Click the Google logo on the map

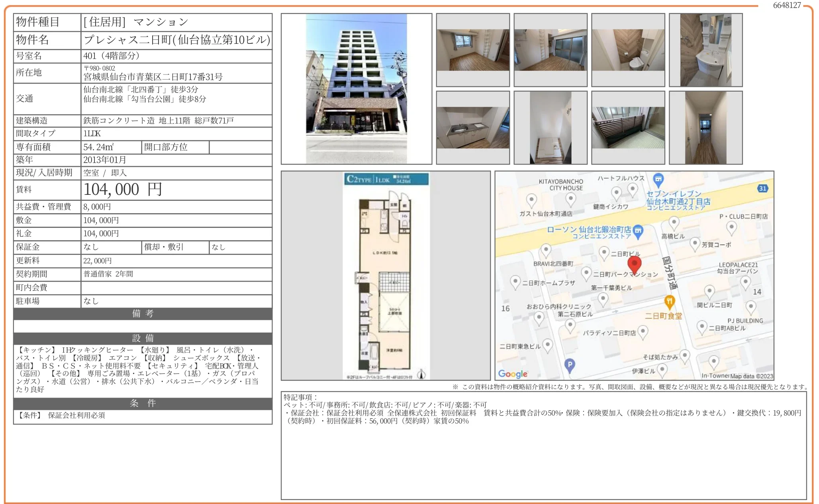click(x=513, y=374)
